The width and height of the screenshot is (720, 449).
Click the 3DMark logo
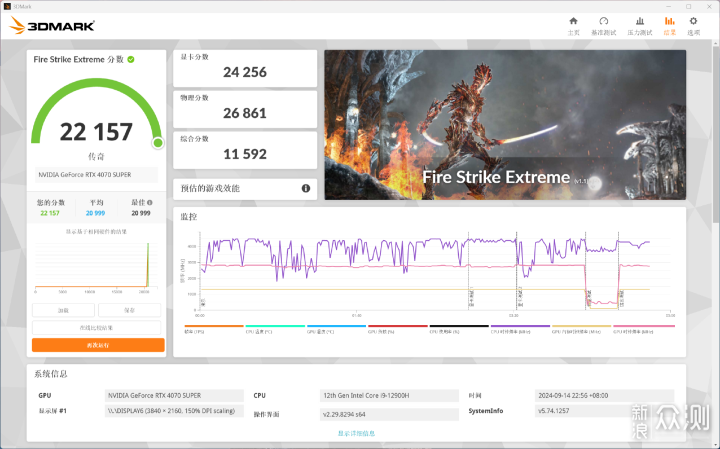(52, 26)
